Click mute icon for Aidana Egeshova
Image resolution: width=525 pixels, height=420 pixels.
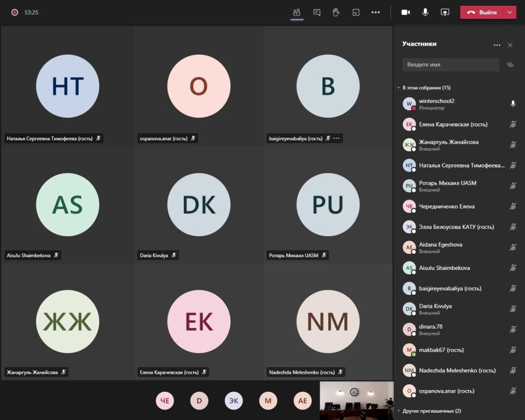(x=512, y=247)
